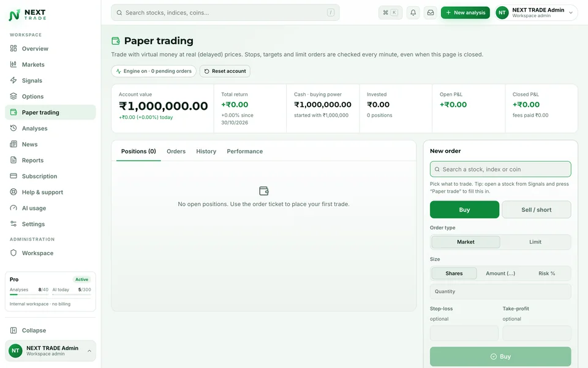
Task: Click the '+₹0.00 (+0.00%) today' text
Action: pyautogui.click(x=146, y=117)
